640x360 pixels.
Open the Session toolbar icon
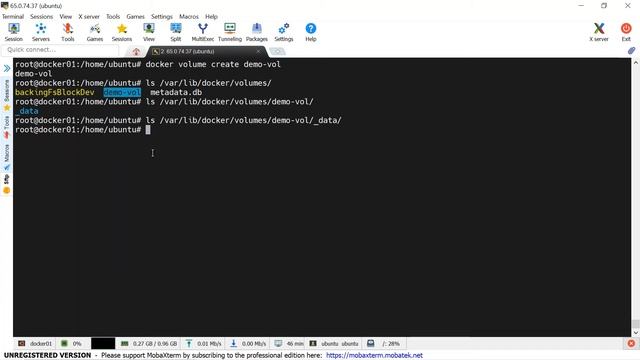click(13, 32)
